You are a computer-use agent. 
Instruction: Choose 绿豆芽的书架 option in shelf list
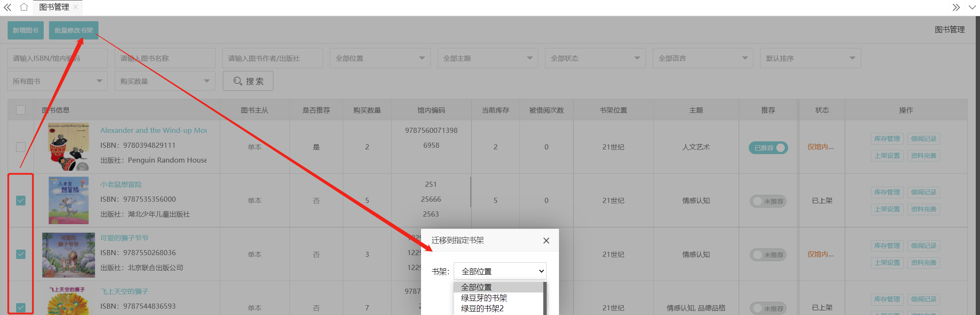click(498, 298)
